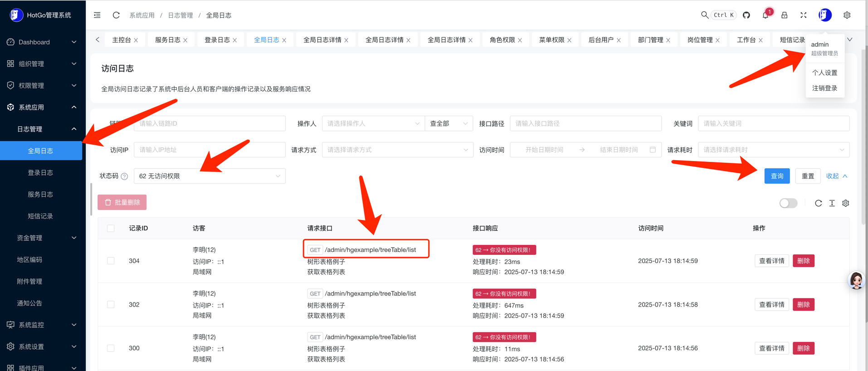Toggle fullscreen mode icon
The width and height of the screenshot is (868, 371).
pyautogui.click(x=803, y=15)
